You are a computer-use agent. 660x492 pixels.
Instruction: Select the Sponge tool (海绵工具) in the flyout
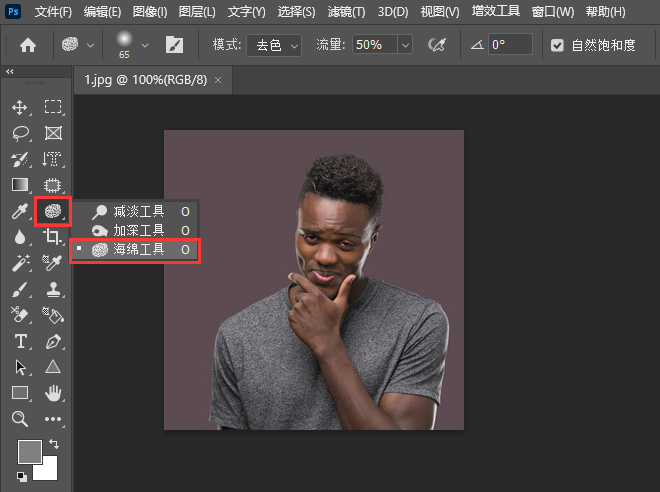coord(137,250)
